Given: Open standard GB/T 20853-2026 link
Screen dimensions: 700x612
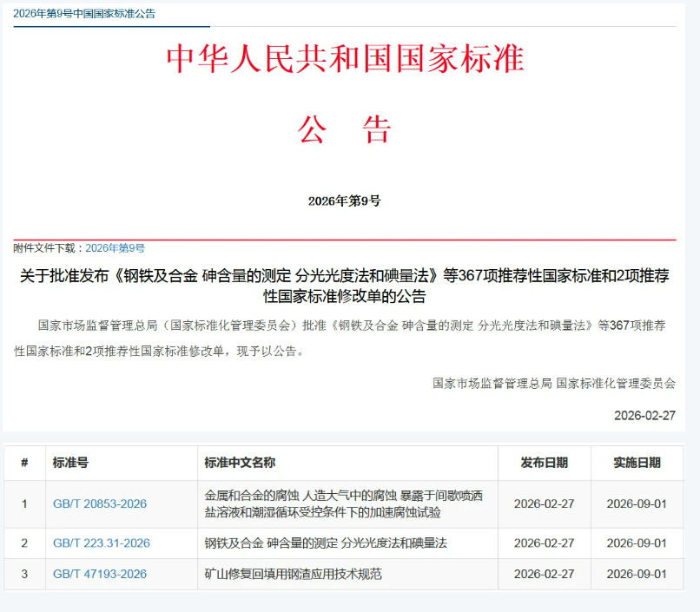Looking at the screenshot, I should pyautogui.click(x=100, y=503).
